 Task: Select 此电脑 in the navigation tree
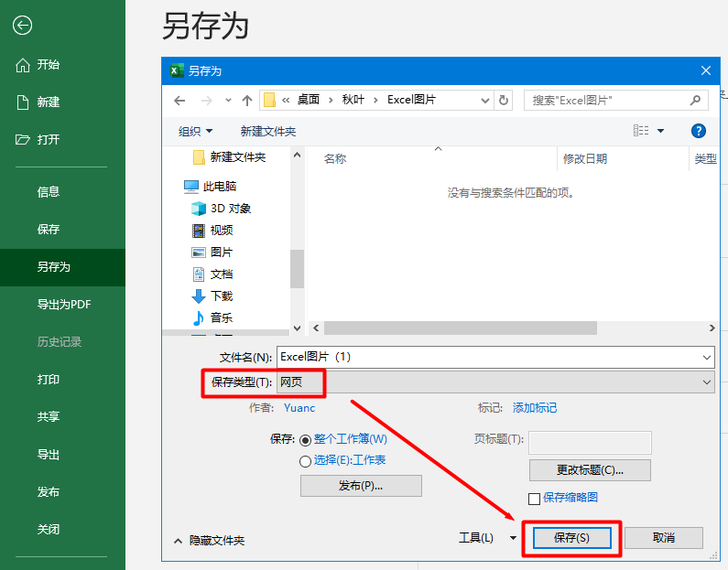click(x=211, y=187)
